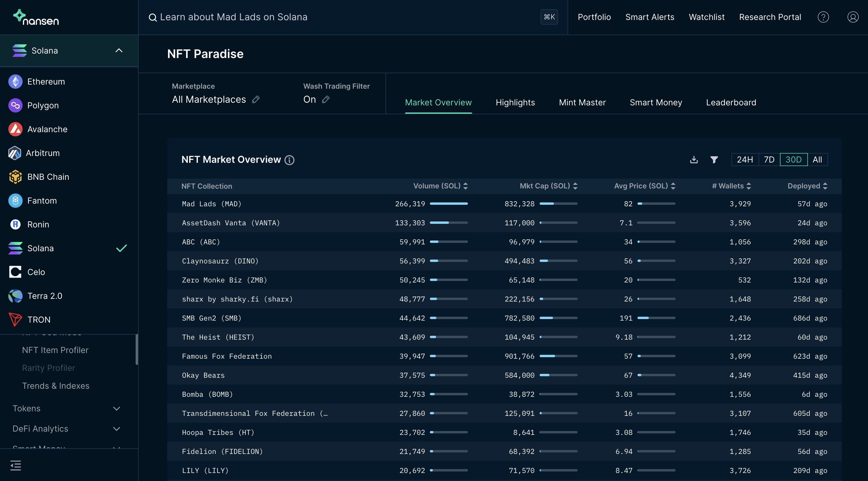The image size is (868, 481).
Task: Switch to the Smart Money tab
Action: (x=656, y=102)
